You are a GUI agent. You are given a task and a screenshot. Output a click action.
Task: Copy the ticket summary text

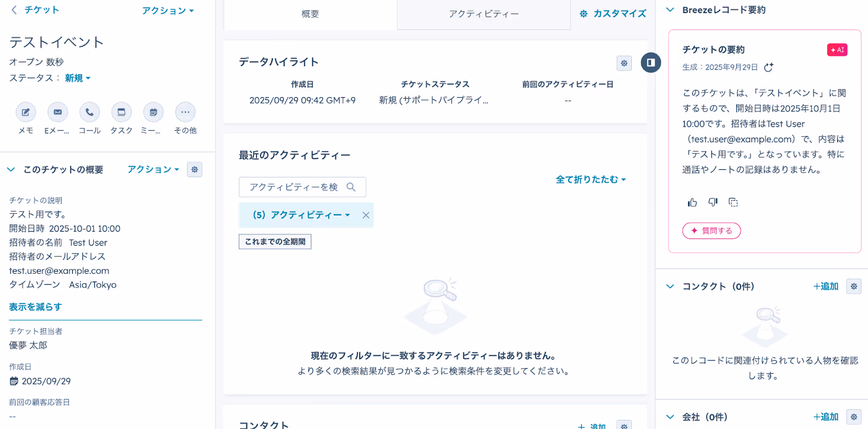[733, 202]
